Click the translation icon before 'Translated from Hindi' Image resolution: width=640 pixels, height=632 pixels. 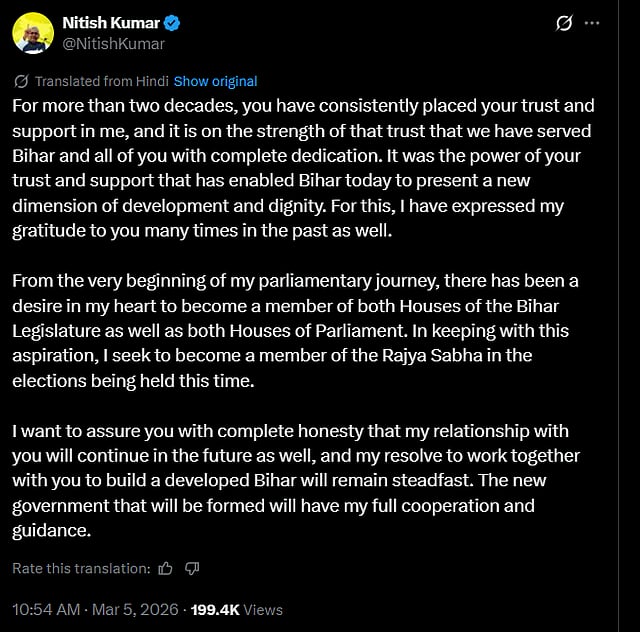tap(22, 81)
